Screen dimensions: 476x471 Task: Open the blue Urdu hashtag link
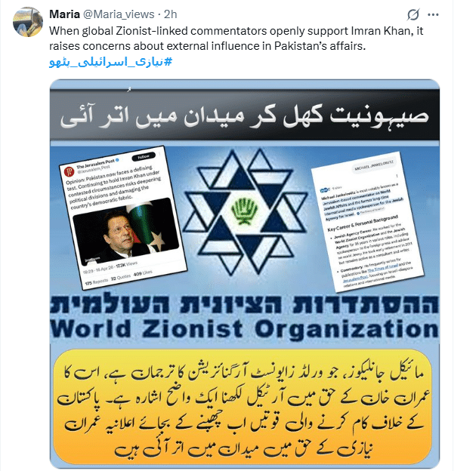click(111, 62)
